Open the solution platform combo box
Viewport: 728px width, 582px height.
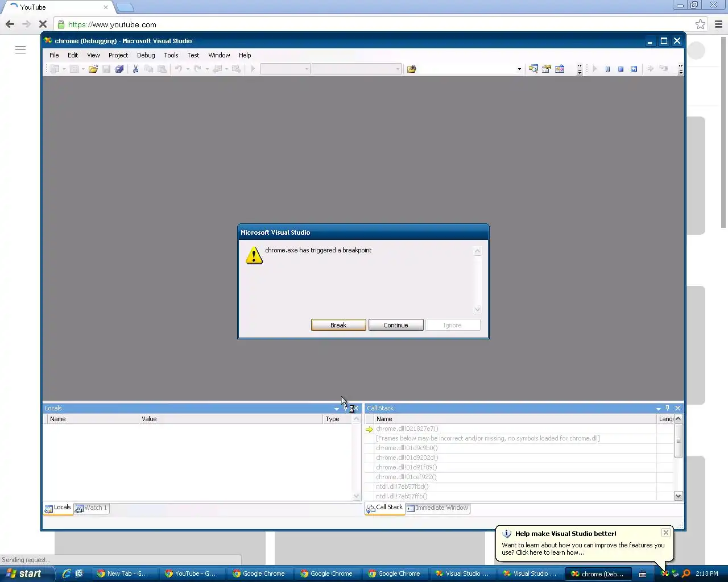[x=357, y=69]
